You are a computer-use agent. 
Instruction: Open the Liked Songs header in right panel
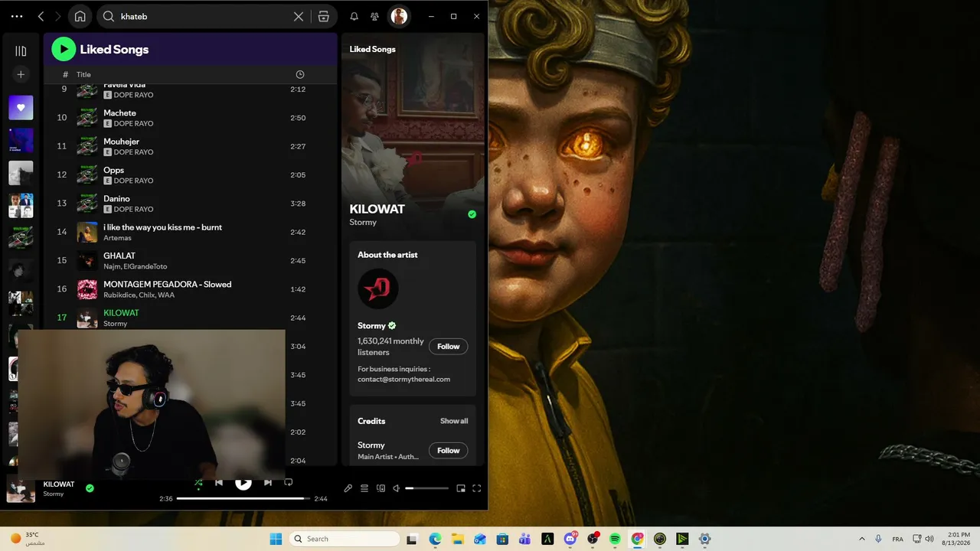tap(373, 49)
